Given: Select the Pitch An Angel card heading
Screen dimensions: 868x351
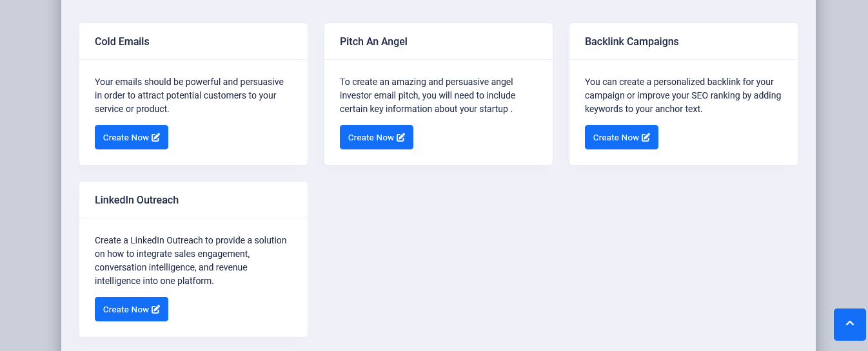Looking at the screenshot, I should tap(373, 41).
